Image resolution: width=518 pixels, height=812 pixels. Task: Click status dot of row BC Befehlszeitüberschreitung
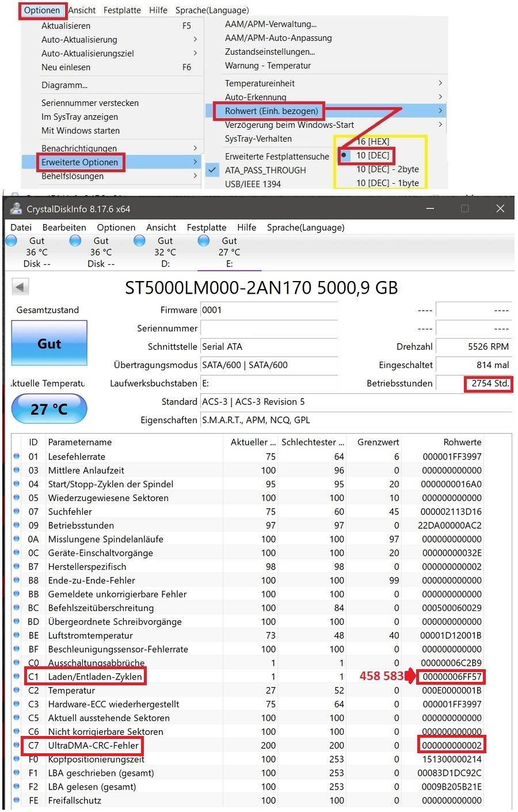coord(17,608)
